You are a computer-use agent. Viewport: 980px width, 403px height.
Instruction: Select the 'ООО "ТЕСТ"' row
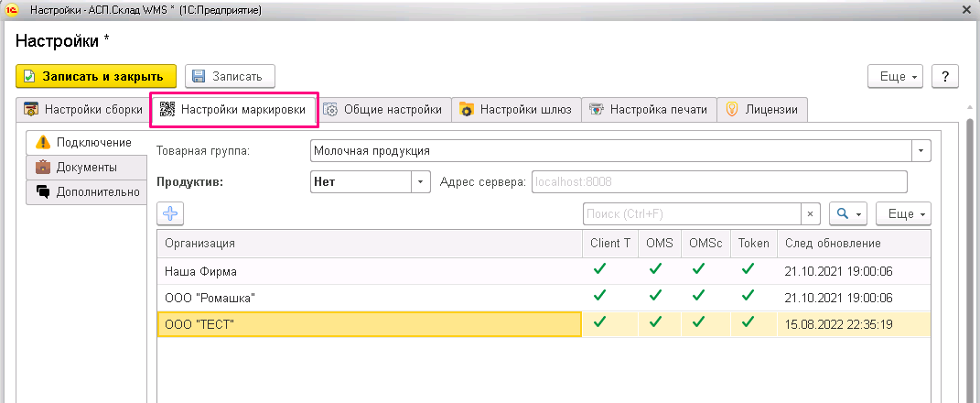pos(544,324)
